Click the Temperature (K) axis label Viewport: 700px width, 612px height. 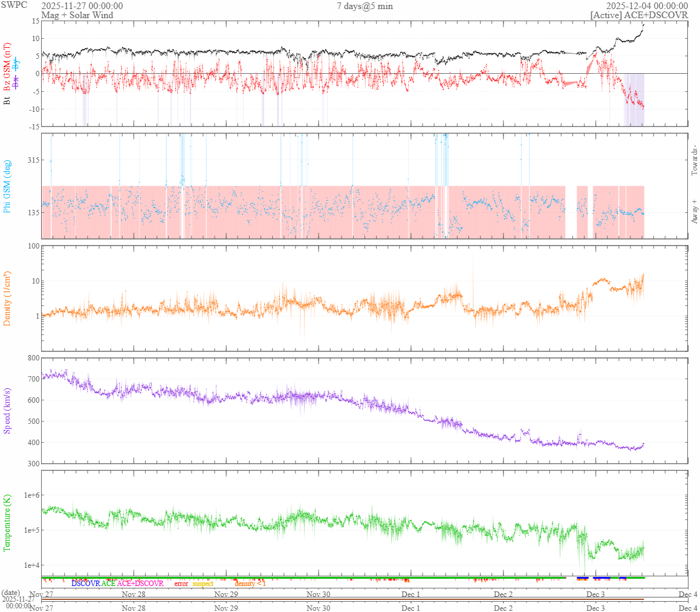7,522
